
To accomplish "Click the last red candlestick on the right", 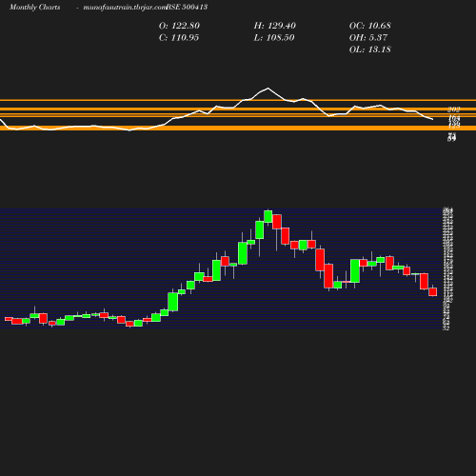I will (433, 291).
